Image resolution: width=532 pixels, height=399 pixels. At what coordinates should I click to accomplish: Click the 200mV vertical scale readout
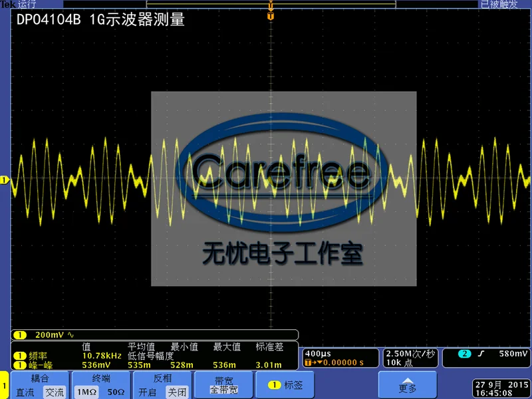coord(49,335)
